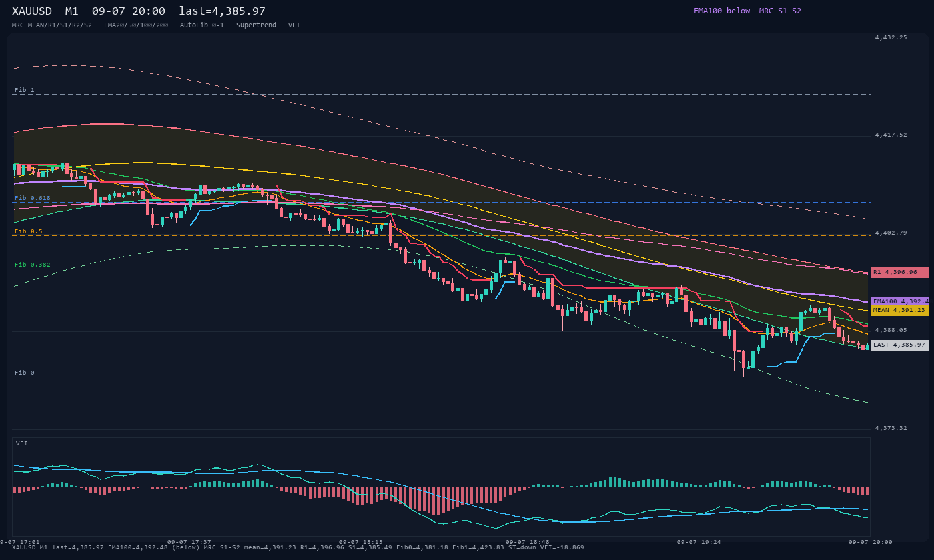Viewport: 934px width, 560px height.
Task: Select the 09-07 18:13 time axis label
Action: [x=361, y=542]
